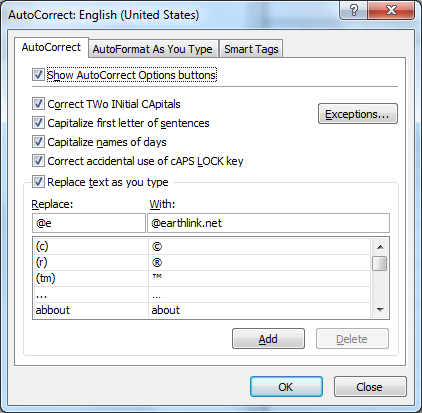The height and width of the screenshot is (413, 422).
Task: Open the Exceptions dialog
Action: [x=358, y=114]
